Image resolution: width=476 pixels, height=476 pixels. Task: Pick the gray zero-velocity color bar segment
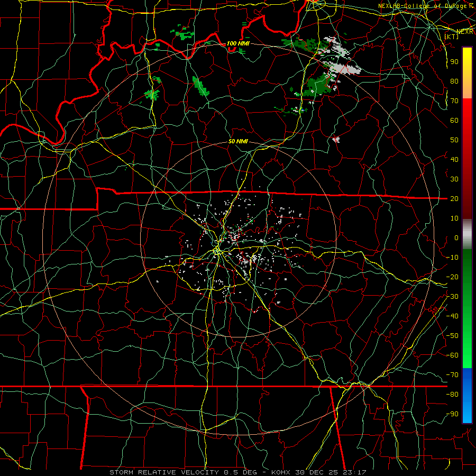pos(467,234)
